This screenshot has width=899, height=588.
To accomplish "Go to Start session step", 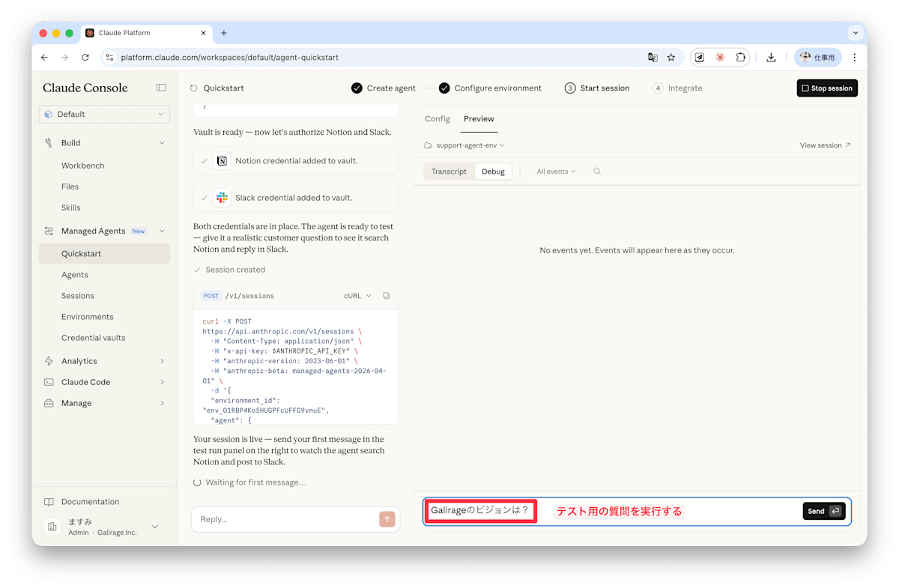I will (597, 88).
